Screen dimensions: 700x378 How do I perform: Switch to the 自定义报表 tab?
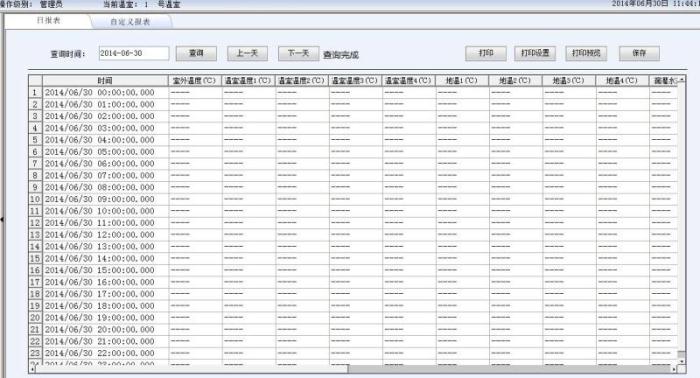click(130, 21)
